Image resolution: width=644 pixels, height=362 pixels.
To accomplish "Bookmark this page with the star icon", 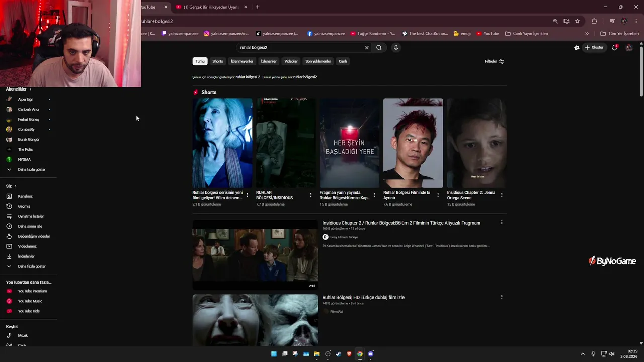I will pos(577,21).
